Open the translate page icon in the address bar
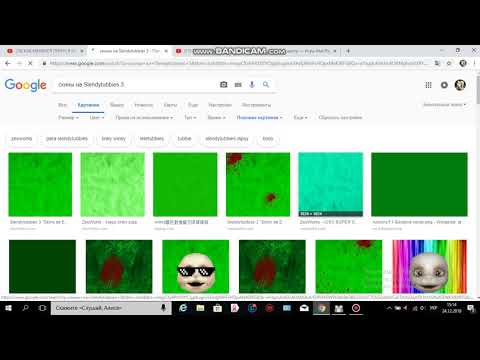 [x=437, y=63]
